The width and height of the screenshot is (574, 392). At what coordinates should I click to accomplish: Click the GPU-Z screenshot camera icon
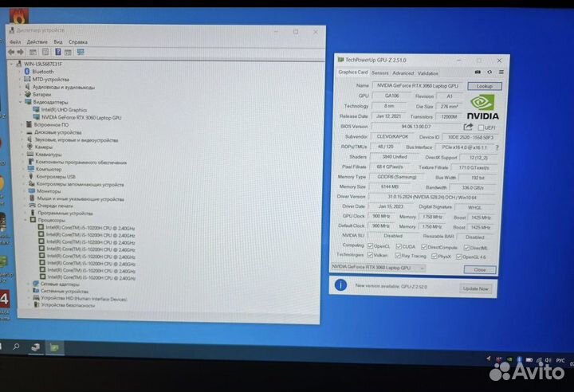[478, 72]
